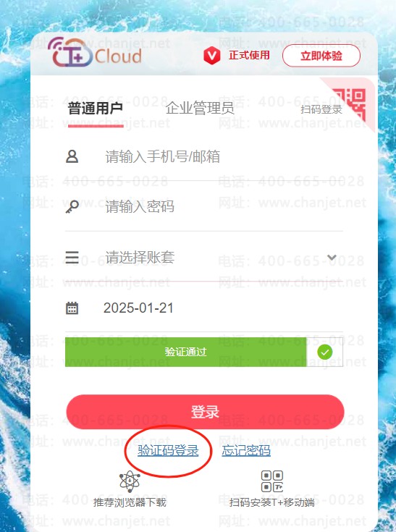Click the account set list icon
The image size is (396, 532).
[x=72, y=257]
